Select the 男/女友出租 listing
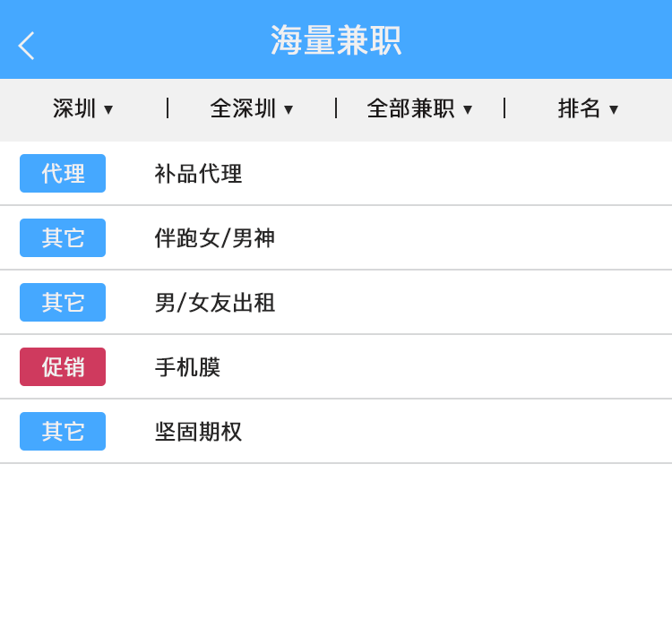 click(x=214, y=303)
